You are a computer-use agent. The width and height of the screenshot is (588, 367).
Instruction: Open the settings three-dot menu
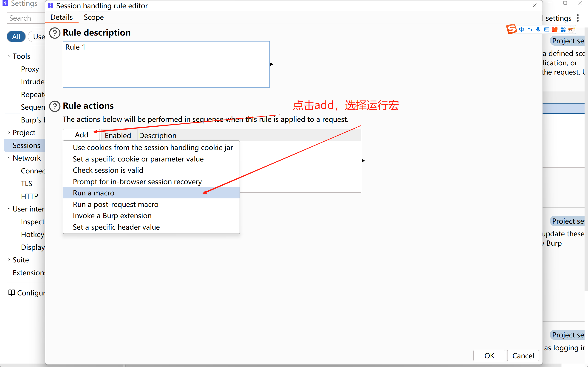(x=578, y=18)
